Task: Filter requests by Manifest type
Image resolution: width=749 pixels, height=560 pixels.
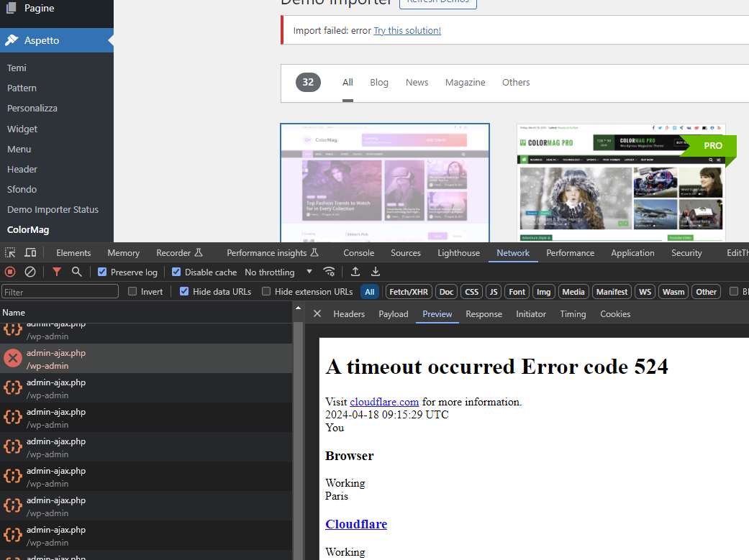Action: (x=612, y=292)
